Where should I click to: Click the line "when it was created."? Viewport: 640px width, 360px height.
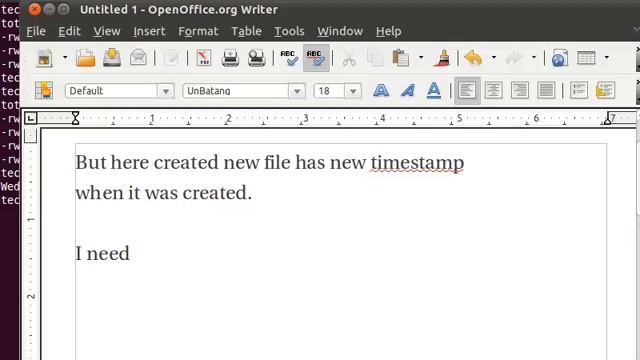(164, 193)
